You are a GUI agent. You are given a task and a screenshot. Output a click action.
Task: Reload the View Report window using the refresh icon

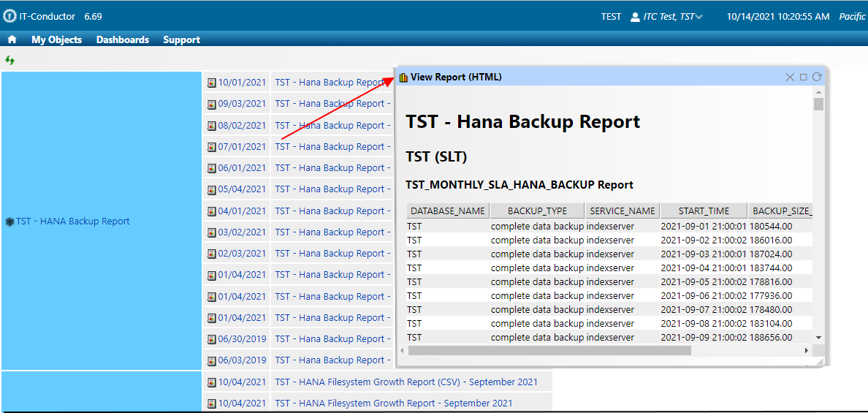[x=817, y=77]
